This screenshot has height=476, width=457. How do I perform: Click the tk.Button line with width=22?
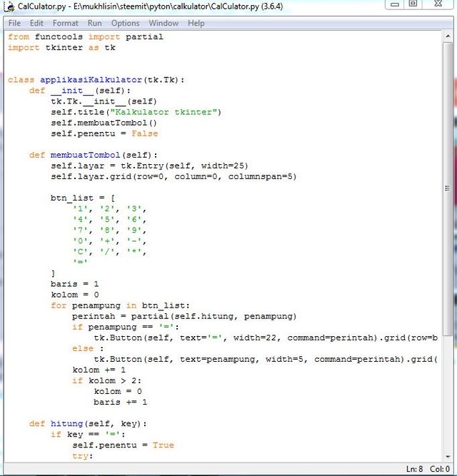coord(266,338)
